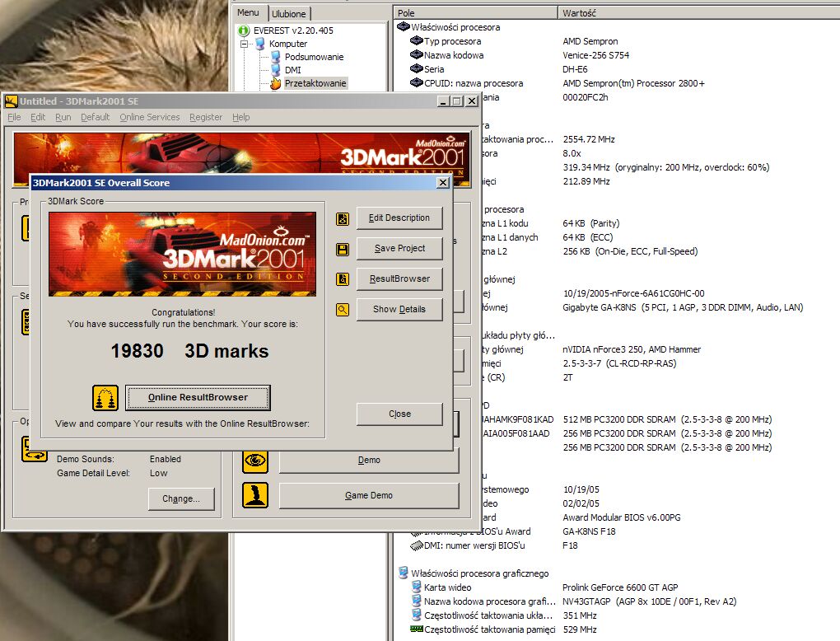Click the value nVIDIA nForce3 250, AMD Hammer
The width and height of the screenshot is (840, 641).
click(x=632, y=349)
